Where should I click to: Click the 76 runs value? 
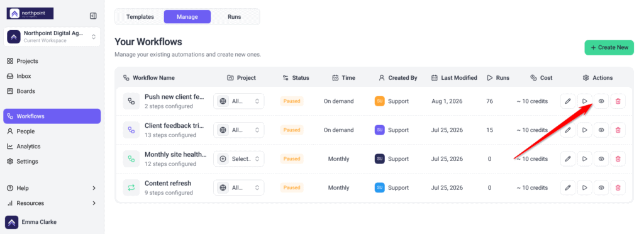click(x=489, y=101)
